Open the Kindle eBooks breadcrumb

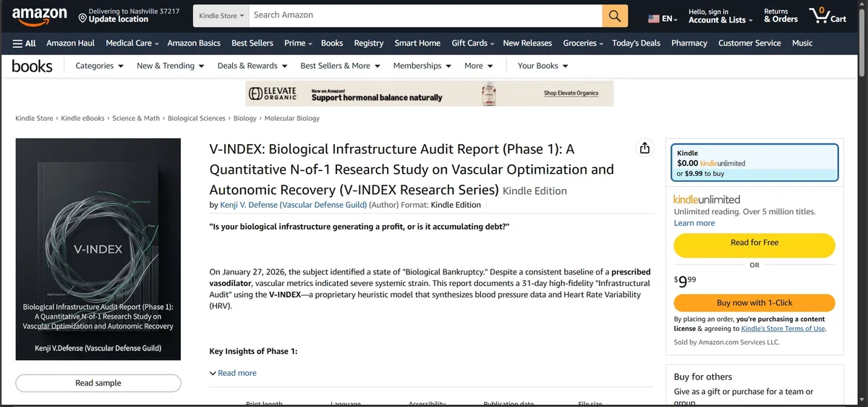[82, 118]
